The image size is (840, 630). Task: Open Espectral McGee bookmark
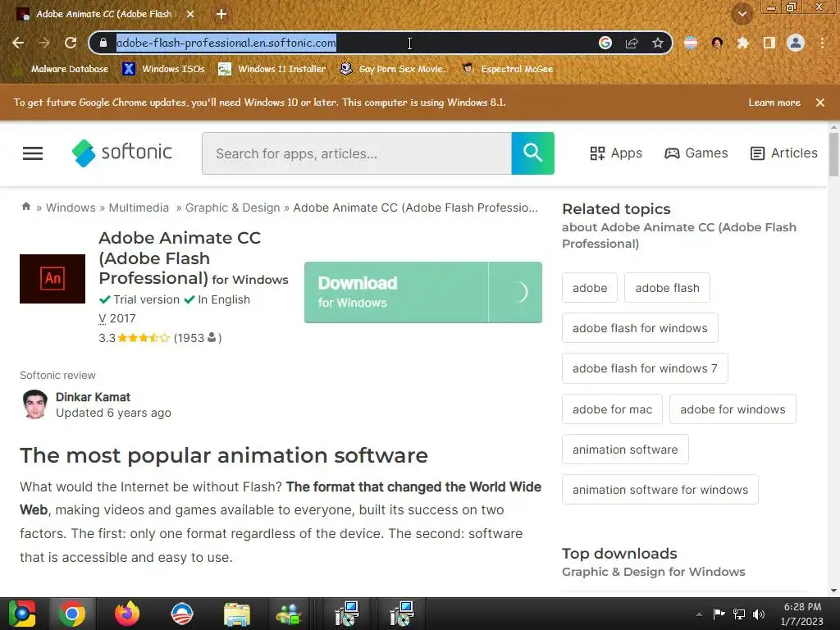click(508, 69)
